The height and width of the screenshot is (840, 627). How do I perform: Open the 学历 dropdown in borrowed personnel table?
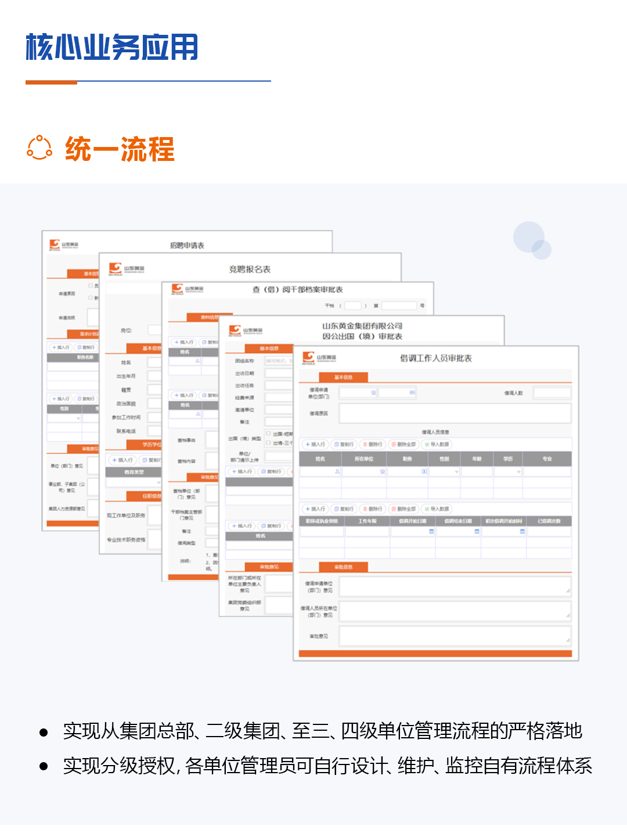[x=518, y=471]
